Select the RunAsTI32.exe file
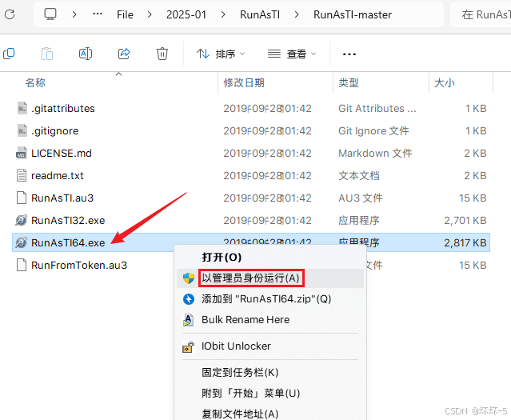 (68, 221)
